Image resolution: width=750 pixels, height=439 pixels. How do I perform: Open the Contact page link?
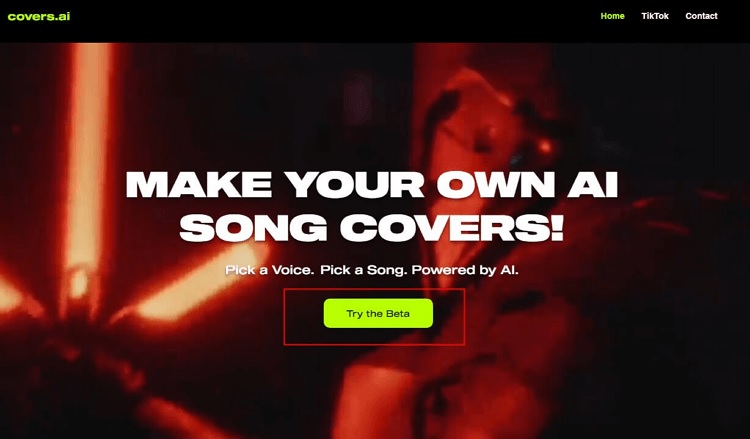(x=701, y=16)
